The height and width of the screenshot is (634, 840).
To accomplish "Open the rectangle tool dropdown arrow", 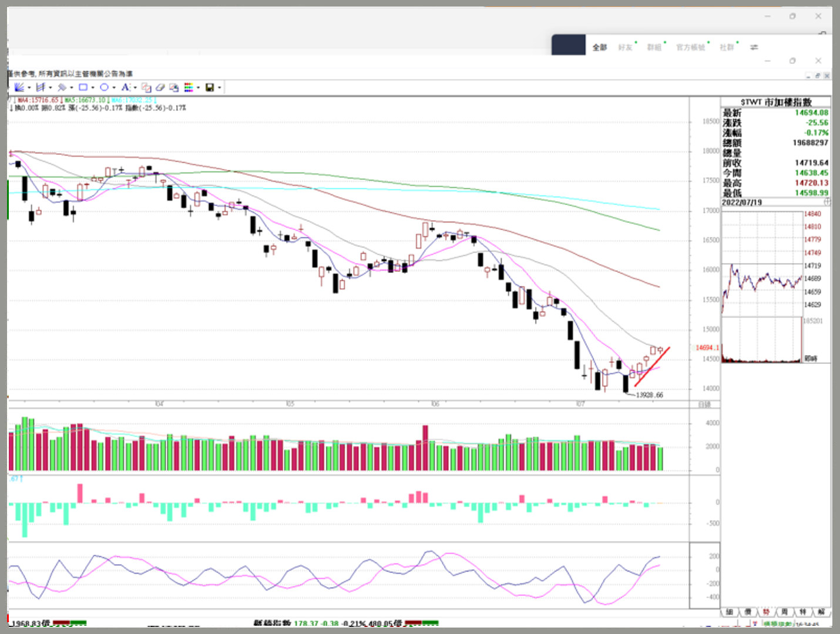I will (x=93, y=88).
